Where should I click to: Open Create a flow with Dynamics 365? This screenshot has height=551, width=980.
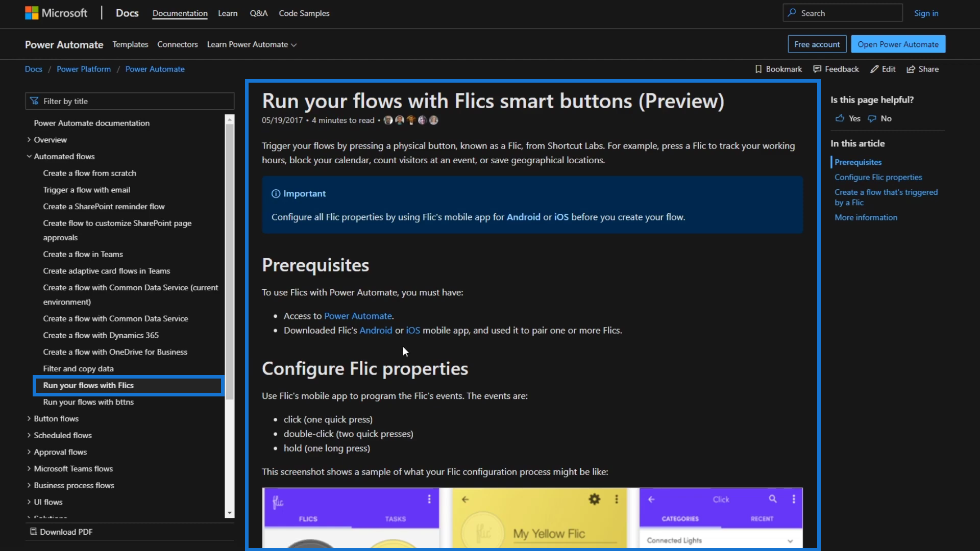(101, 335)
